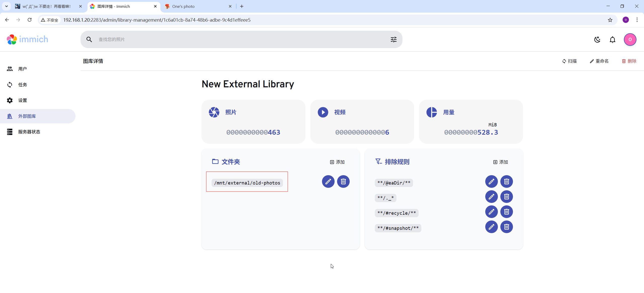Open the Chrome three-dot menu
Viewport: 644px width, 293px height.
click(637, 20)
